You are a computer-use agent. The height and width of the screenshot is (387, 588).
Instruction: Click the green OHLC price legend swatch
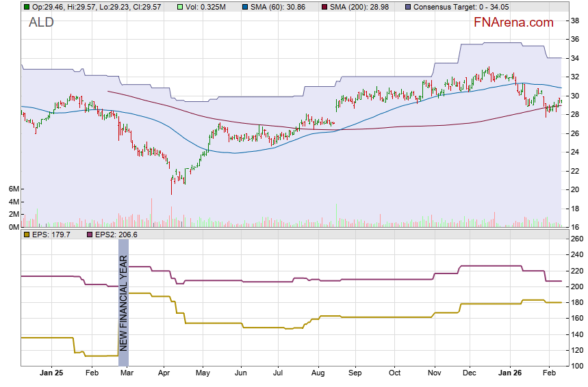tap(27, 6)
